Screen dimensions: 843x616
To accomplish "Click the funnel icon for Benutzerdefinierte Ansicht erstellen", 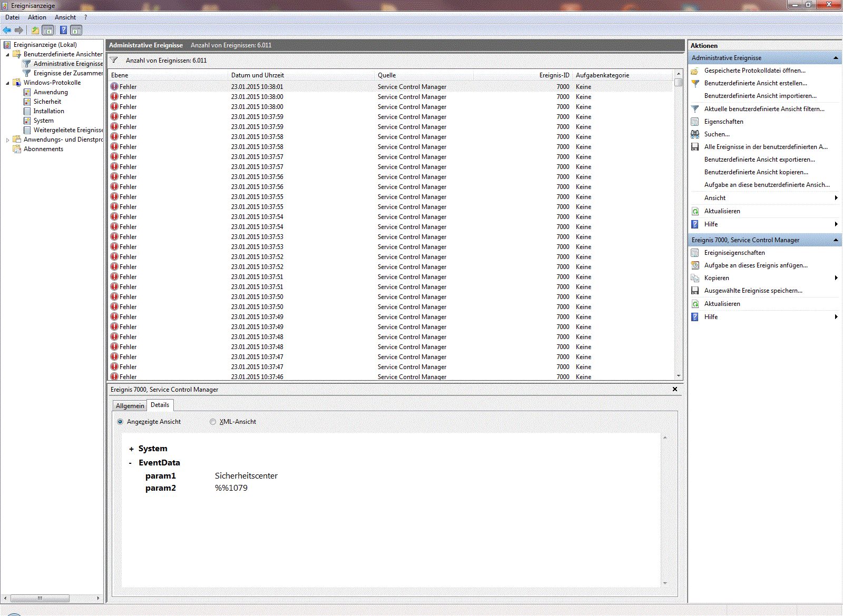I will click(x=695, y=83).
